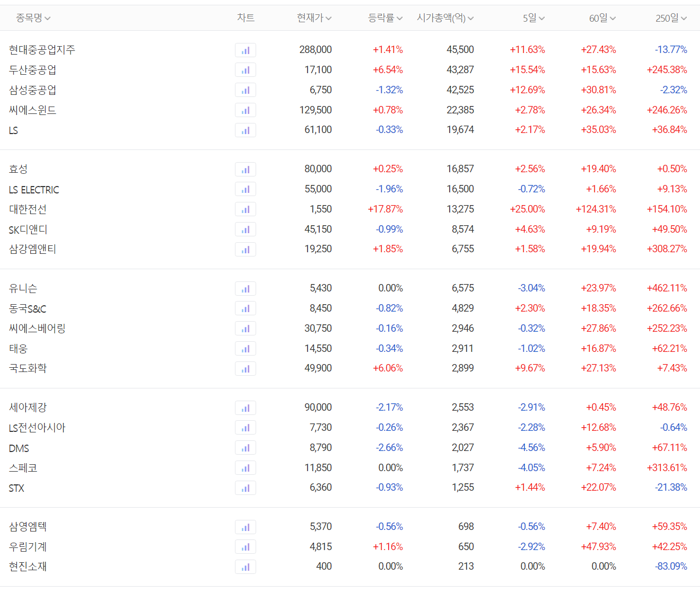Select 60-day value +47.93%

point(599,547)
